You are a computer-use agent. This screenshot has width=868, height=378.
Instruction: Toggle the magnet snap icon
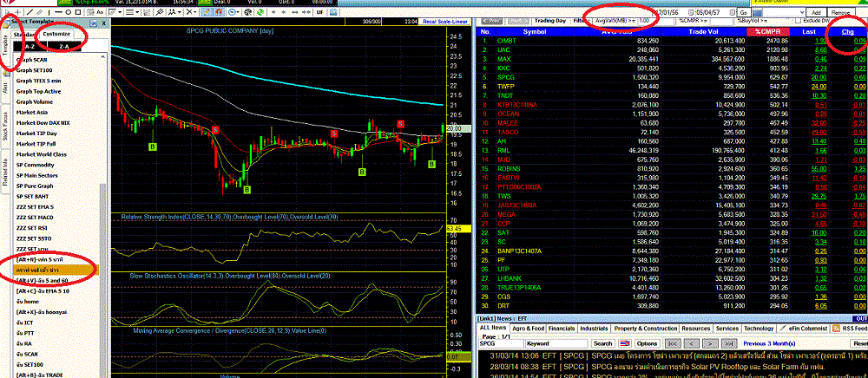click(x=219, y=12)
